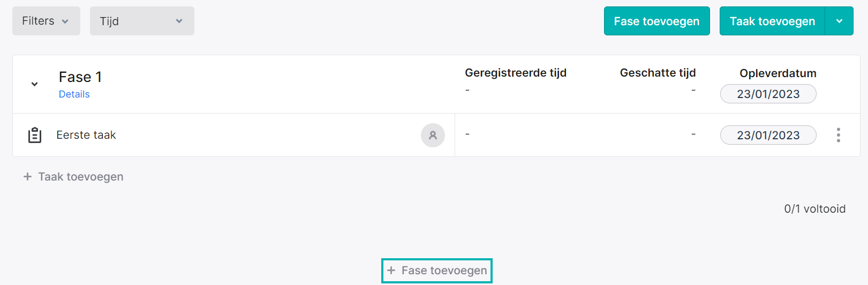The image size is (868, 285).
Task: Click the top Fase toevoegen button
Action: coord(656,21)
